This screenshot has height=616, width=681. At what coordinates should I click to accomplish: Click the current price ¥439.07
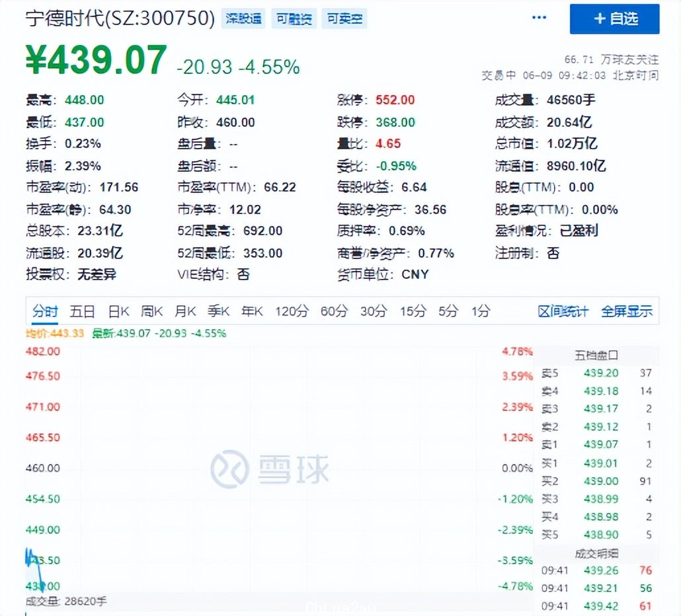97,60
